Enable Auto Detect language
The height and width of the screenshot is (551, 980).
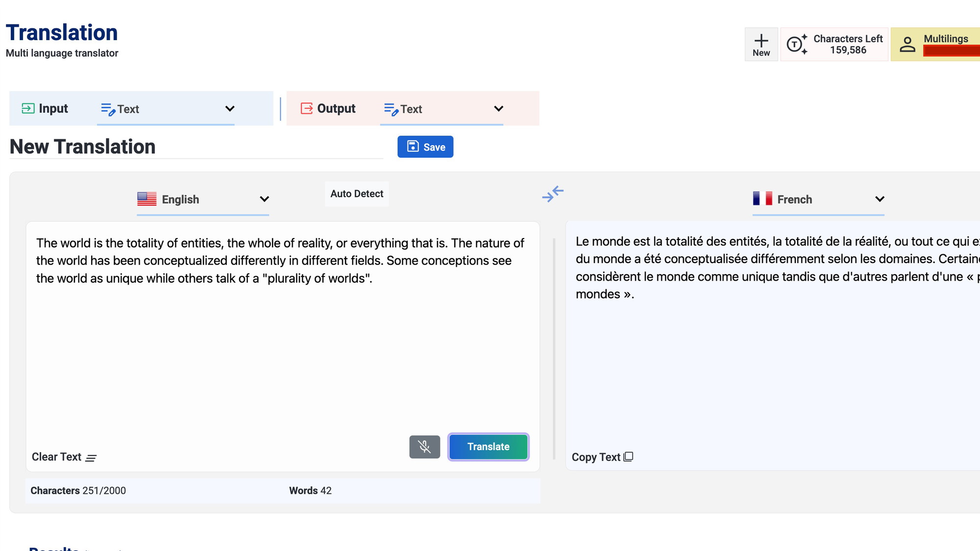(x=356, y=194)
